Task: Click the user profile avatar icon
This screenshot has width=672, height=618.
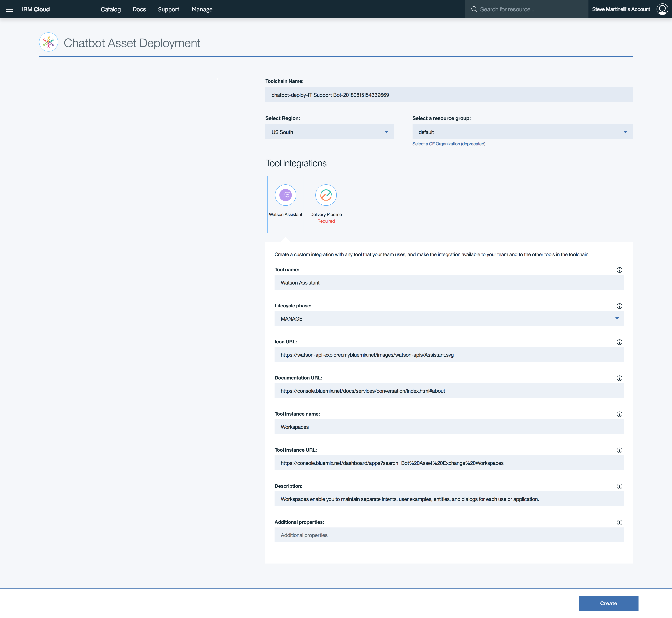Action: point(662,9)
